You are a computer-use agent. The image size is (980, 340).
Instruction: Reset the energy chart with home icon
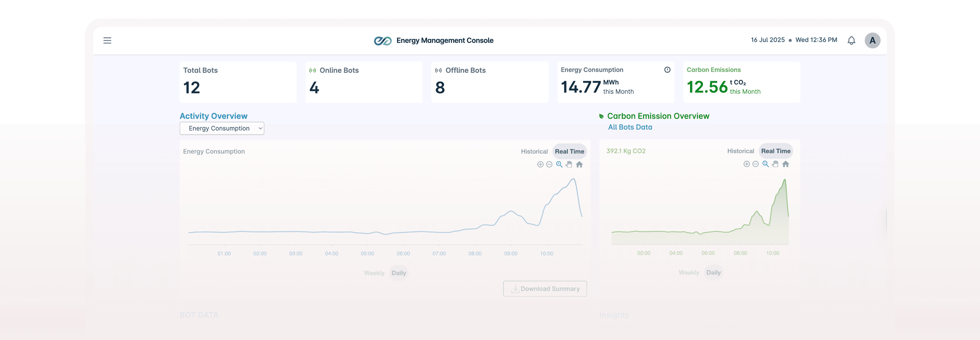pos(579,164)
